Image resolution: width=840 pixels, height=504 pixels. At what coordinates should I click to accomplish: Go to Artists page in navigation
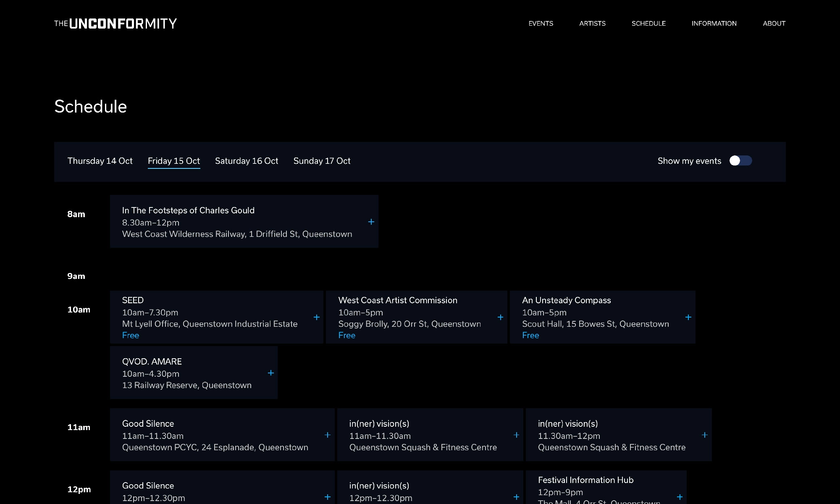click(x=592, y=24)
